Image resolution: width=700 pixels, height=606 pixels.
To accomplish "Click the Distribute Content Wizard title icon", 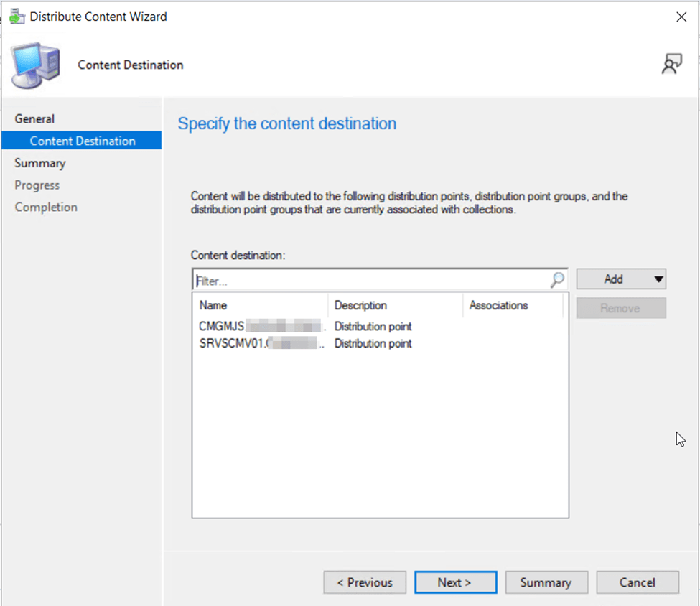I will (x=17, y=17).
